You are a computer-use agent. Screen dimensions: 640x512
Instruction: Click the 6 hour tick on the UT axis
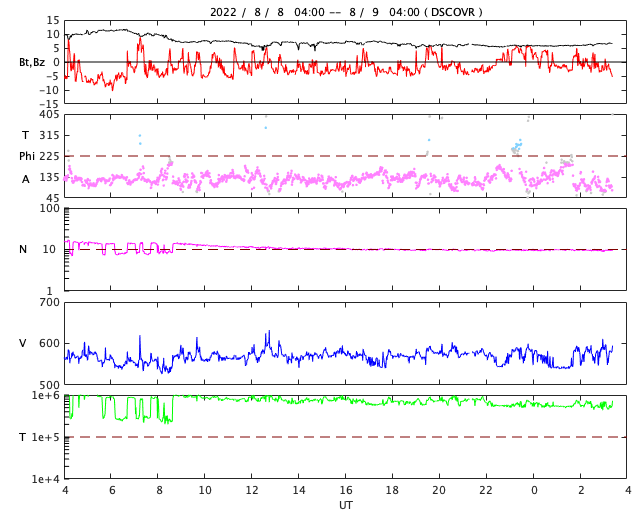pyautogui.click(x=112, y=490)
